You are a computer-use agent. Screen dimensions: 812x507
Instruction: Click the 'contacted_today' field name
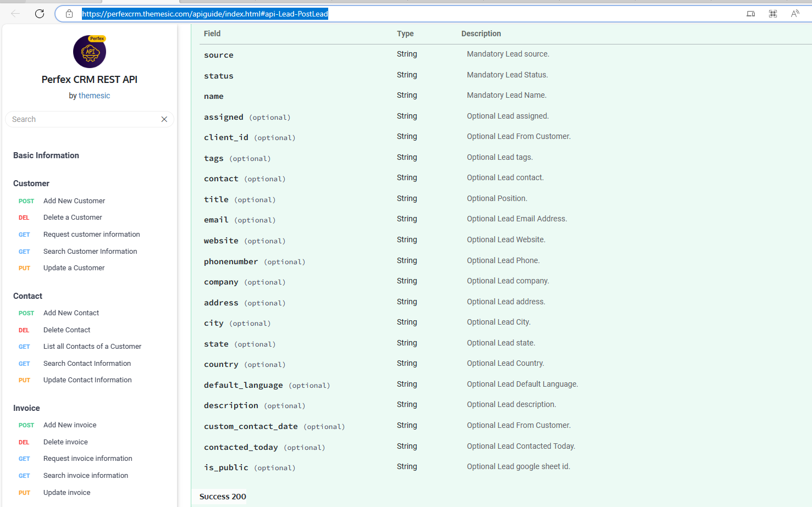tap(241, 447)
